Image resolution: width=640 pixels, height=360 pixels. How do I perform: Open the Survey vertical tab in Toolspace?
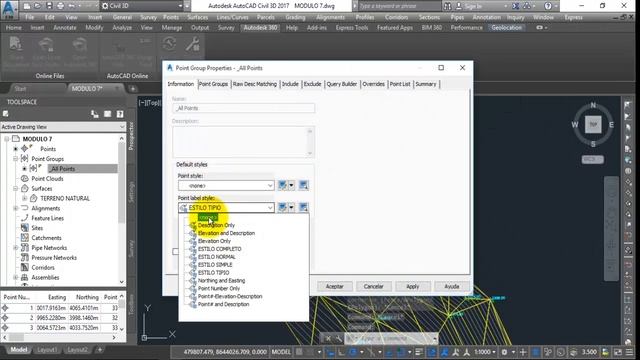click(131, 249)
